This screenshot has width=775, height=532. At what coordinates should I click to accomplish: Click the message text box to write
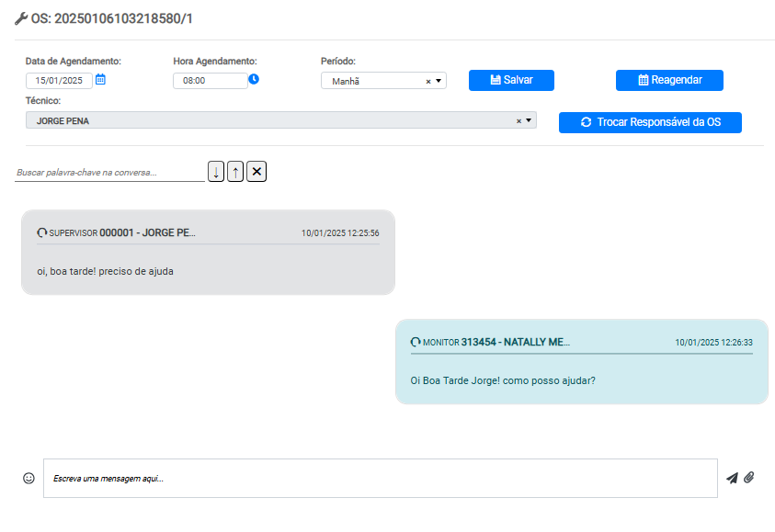380,478
